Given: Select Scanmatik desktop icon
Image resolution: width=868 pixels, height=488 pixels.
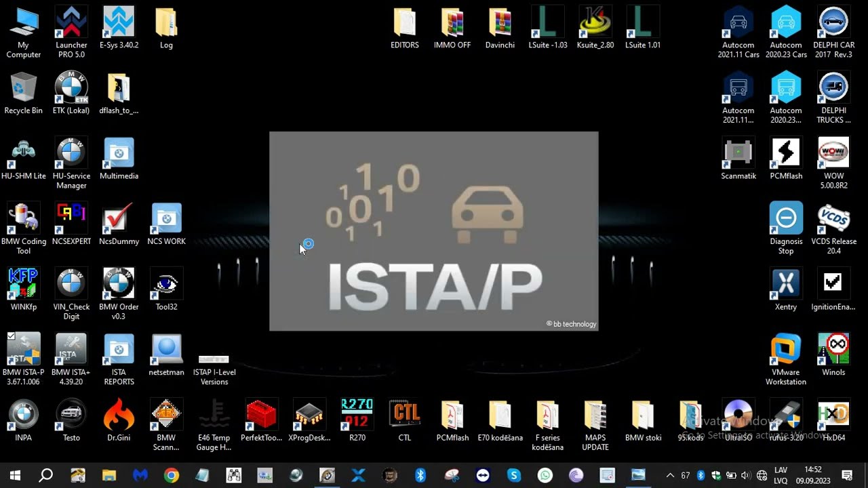Looking at the screenshot, I should [738, 159].
